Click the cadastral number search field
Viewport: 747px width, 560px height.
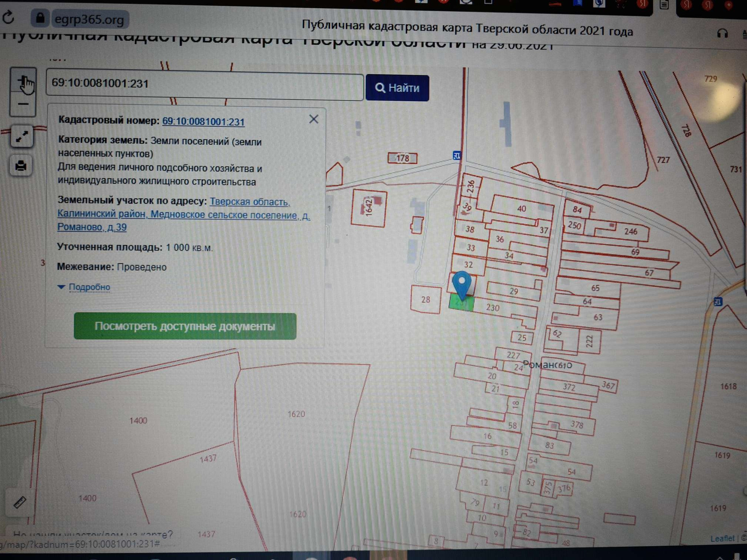(205, 84)
